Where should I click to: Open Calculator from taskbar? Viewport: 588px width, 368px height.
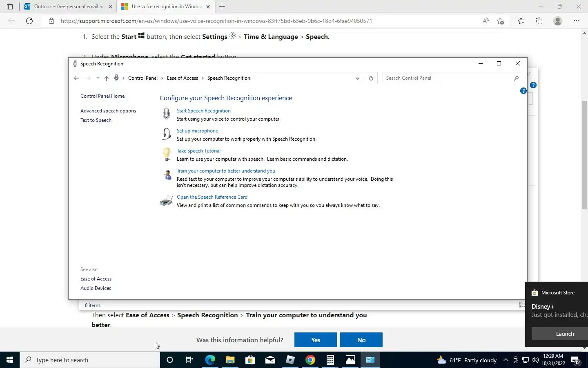pos(330,360)
